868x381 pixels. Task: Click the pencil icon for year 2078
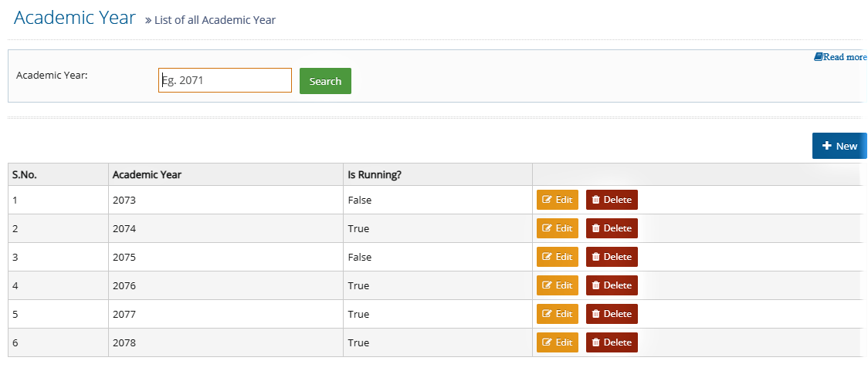pos(548,342)
